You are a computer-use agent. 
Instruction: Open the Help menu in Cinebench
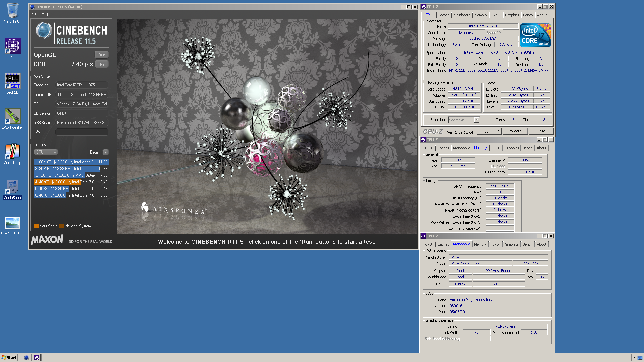coord(45,14)
